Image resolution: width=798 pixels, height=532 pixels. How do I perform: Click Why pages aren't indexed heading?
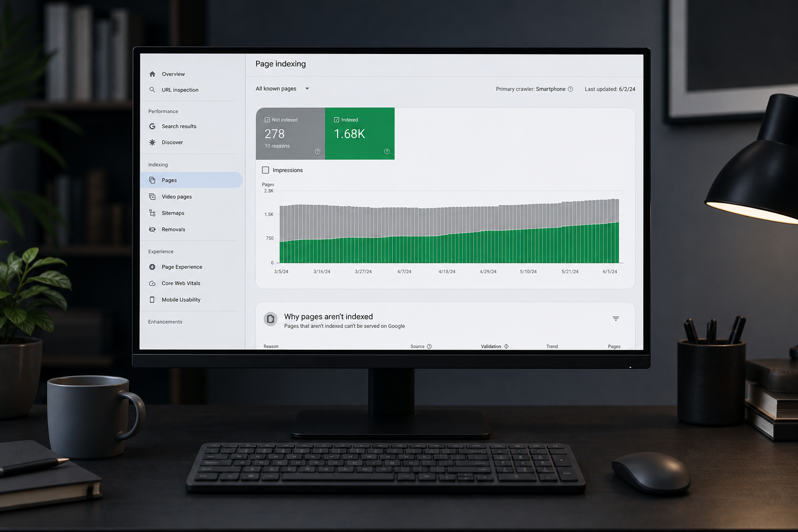[328, 317]
